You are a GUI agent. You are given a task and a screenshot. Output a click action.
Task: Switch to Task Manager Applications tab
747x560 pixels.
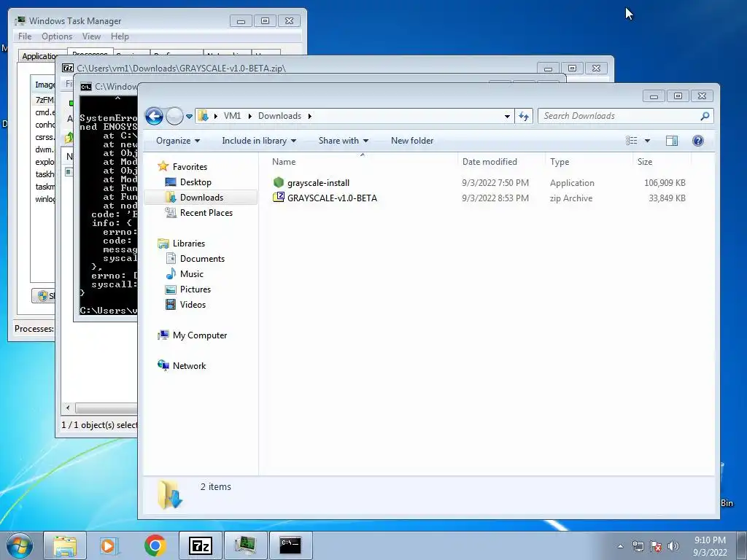[x=39, y=55]
